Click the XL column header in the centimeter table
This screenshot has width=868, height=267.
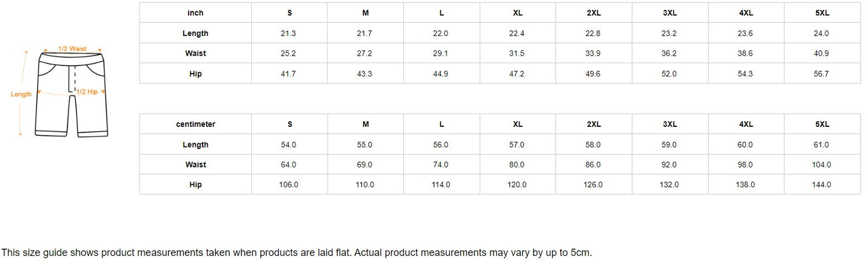click(517, 124)
